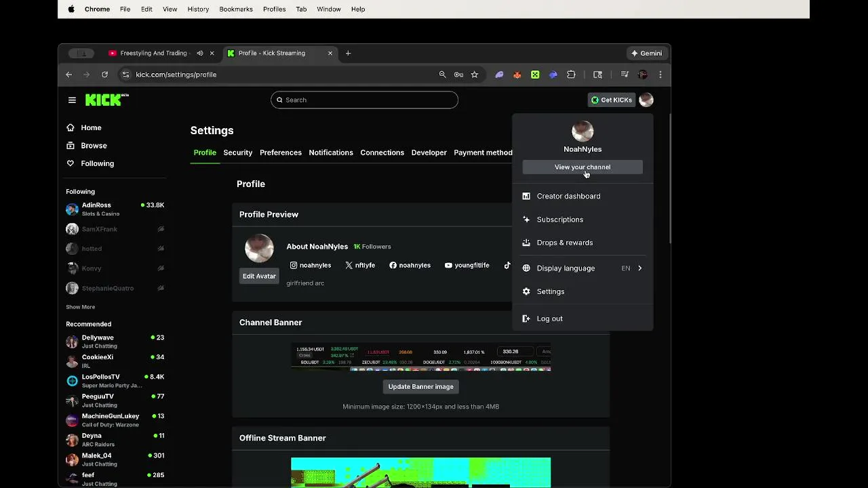
Task: Click View your channel button
Action: (x=583, y=167)
